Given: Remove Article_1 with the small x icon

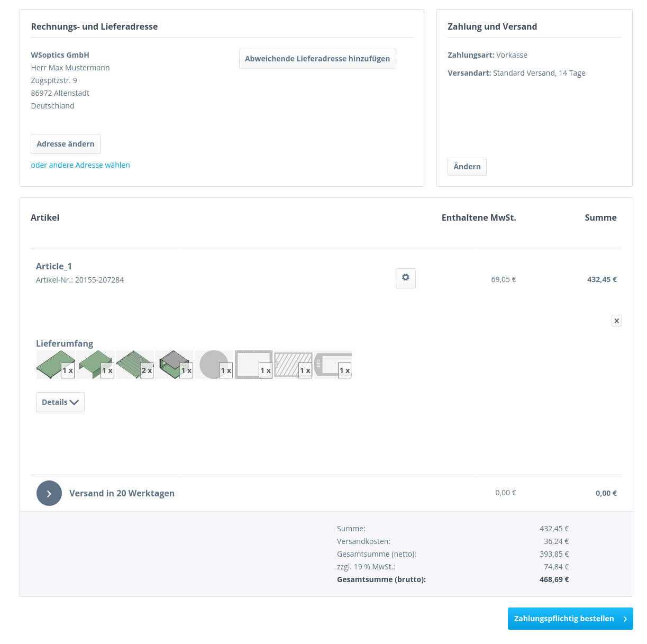Looking at the screenshot, I should (x=617, y=321).
